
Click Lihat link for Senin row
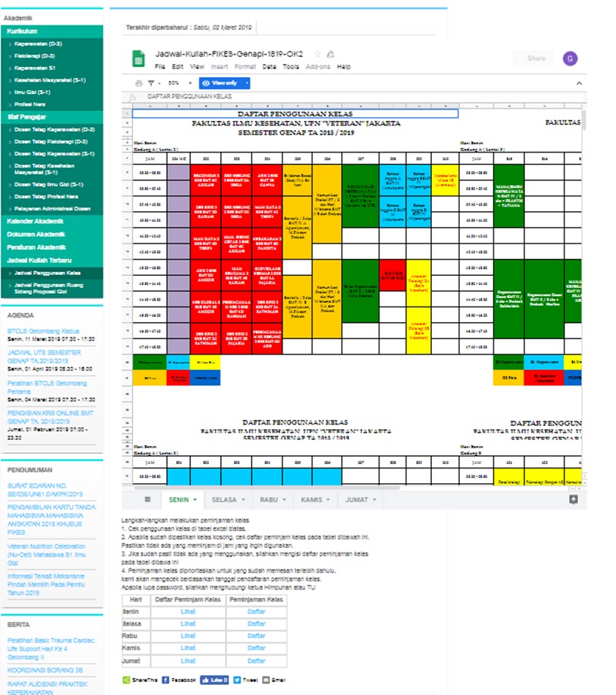[x=188, y=611]
